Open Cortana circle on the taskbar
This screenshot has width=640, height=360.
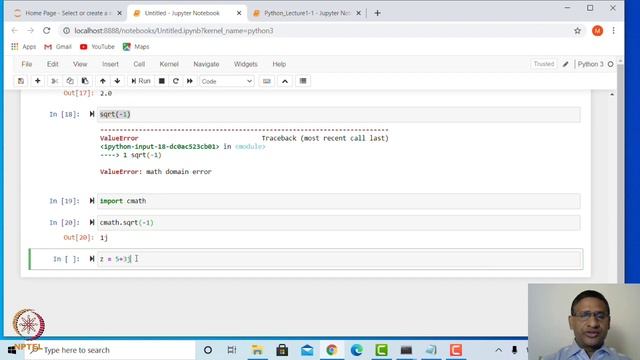coord(208,350)
